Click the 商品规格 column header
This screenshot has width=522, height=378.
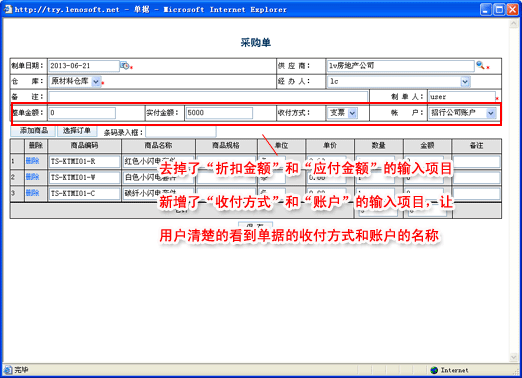[x=226, y=146]
